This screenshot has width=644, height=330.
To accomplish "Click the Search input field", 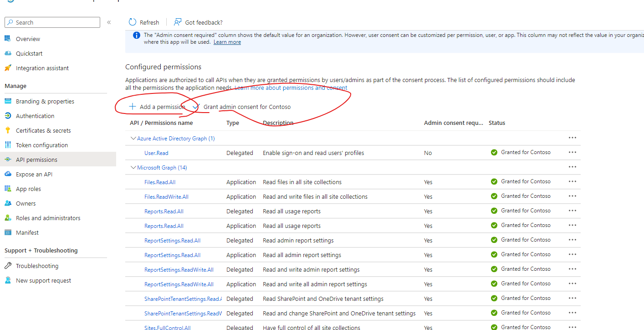I will click(52, 22).
